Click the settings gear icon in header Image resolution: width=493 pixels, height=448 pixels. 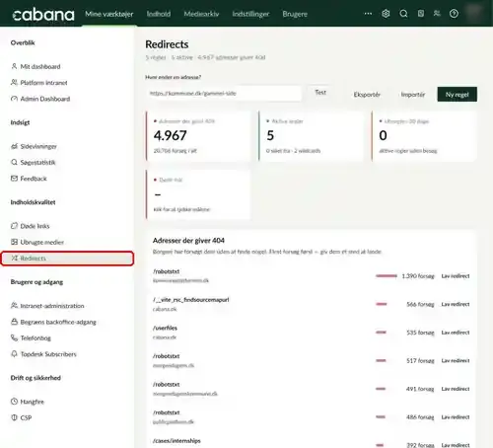coord(386,14)
